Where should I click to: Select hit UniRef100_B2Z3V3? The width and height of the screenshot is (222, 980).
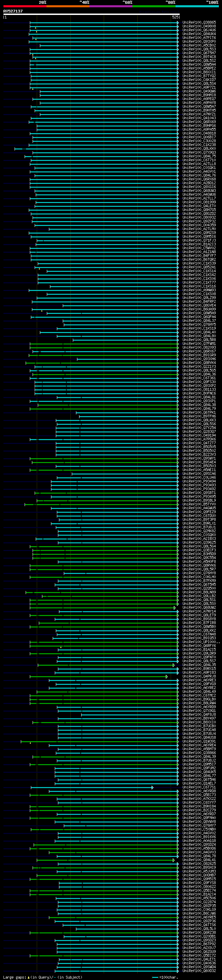tap(199, 454)
